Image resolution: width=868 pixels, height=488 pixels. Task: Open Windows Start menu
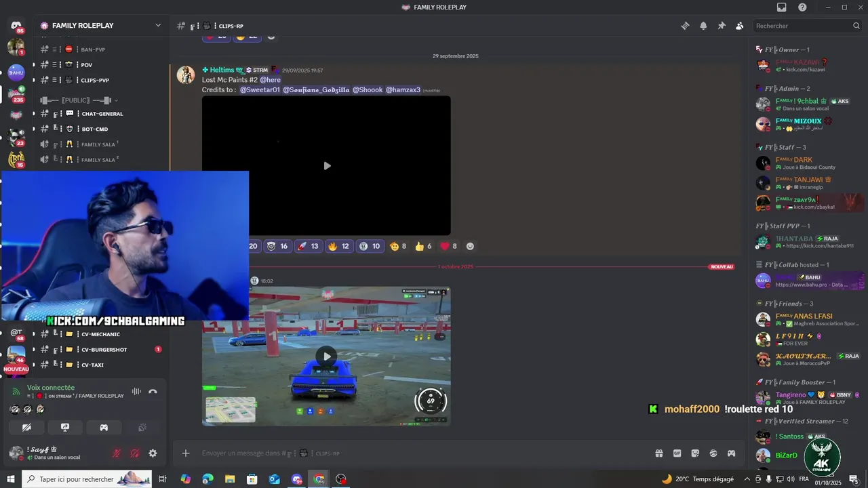[11, 479]
